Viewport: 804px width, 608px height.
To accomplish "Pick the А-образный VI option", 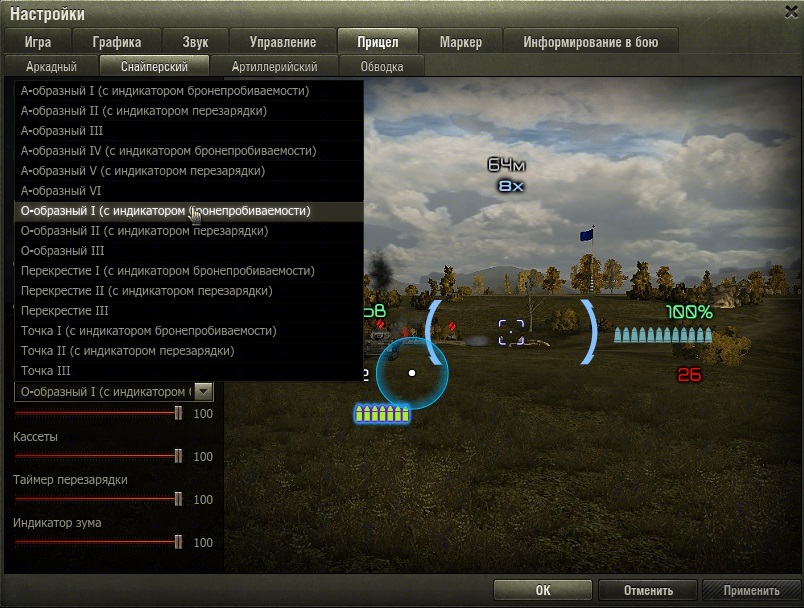I will point(189,191).
